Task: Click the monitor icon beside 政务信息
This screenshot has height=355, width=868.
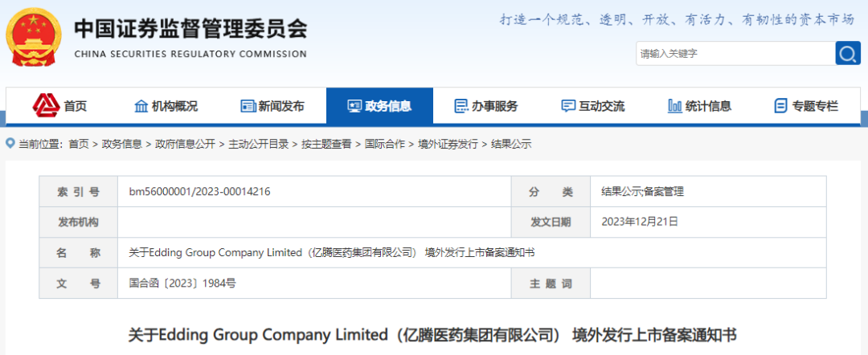Action: coord(354,106)
